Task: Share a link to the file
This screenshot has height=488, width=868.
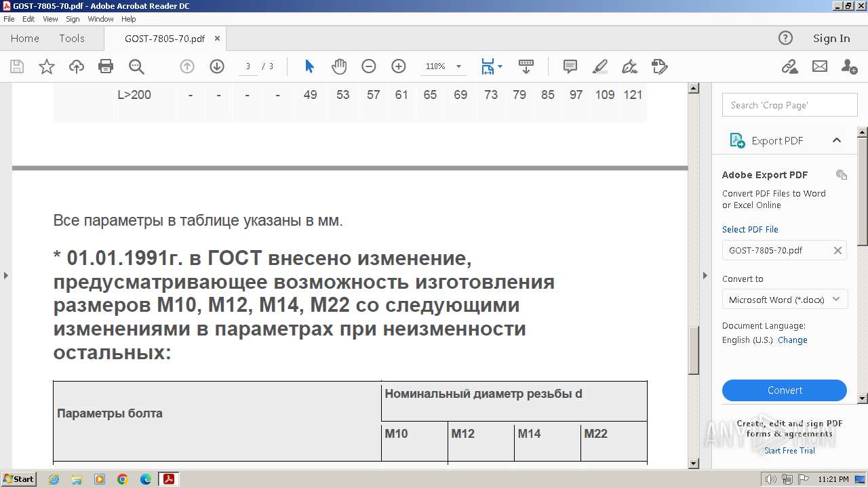Action: point(789,66)
